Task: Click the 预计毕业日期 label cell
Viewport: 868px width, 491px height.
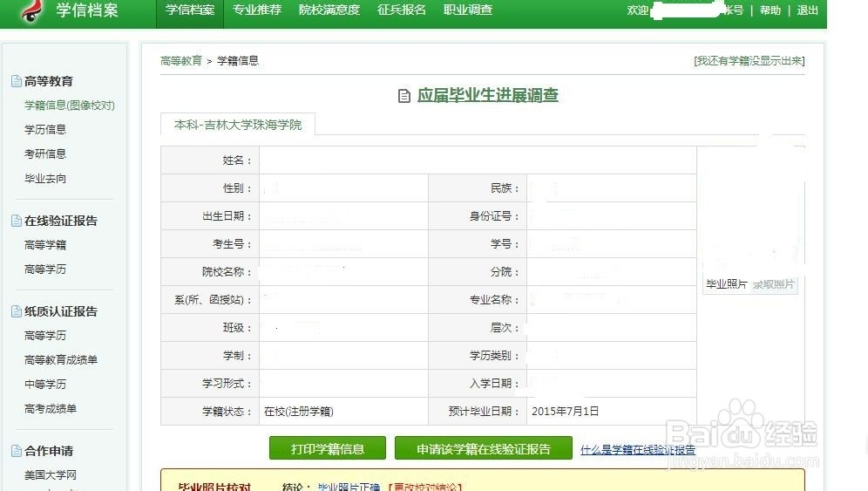Action: [x=478, y=411]
